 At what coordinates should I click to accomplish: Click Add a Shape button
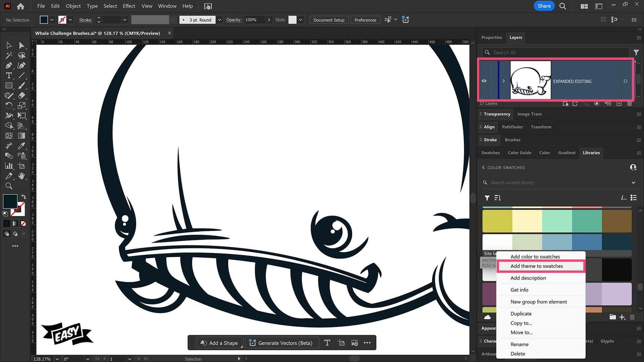[x=219, y=343]
